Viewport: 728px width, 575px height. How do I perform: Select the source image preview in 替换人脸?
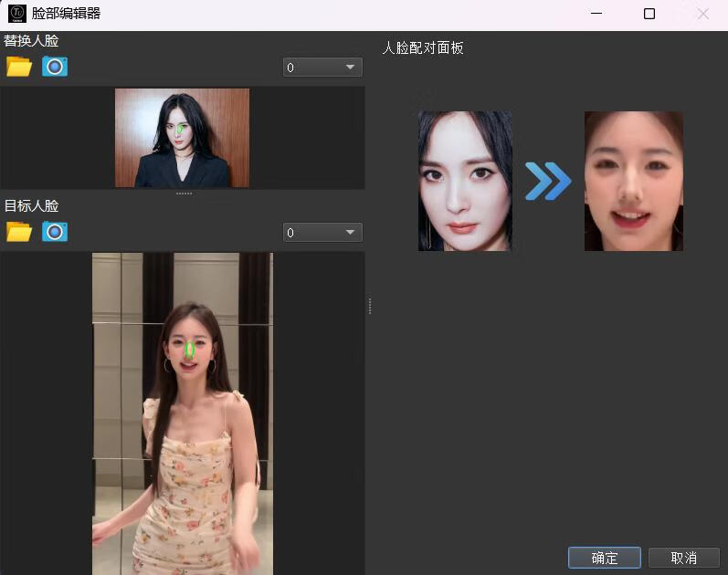point(182,138)
